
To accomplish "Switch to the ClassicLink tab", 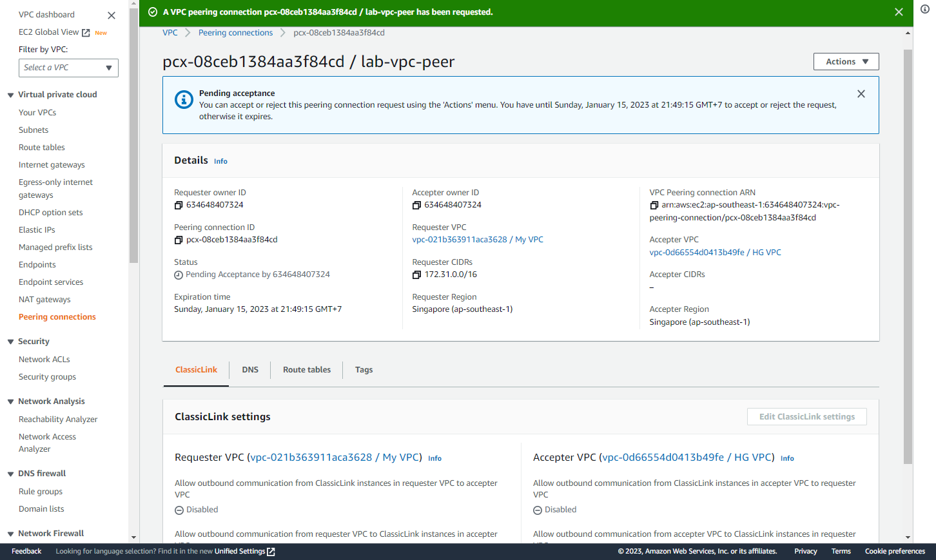I will (x=196, y=370).
